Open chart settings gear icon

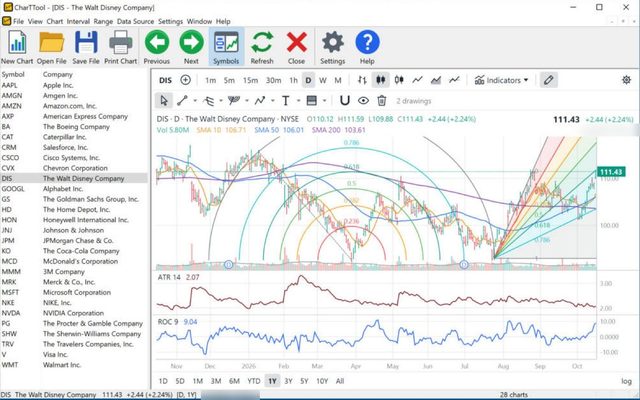[x=626, y=80]
